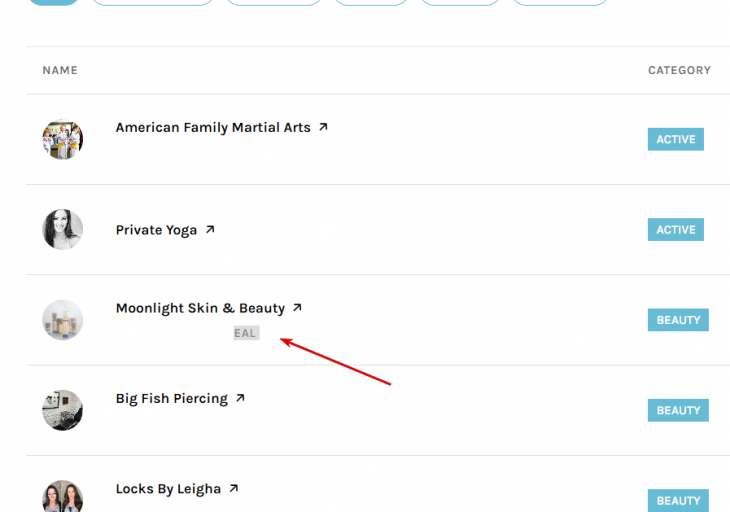This screenshot has height=512, width=730.
Task: Click Private Yoga profile photo
Action: (62, 229)
